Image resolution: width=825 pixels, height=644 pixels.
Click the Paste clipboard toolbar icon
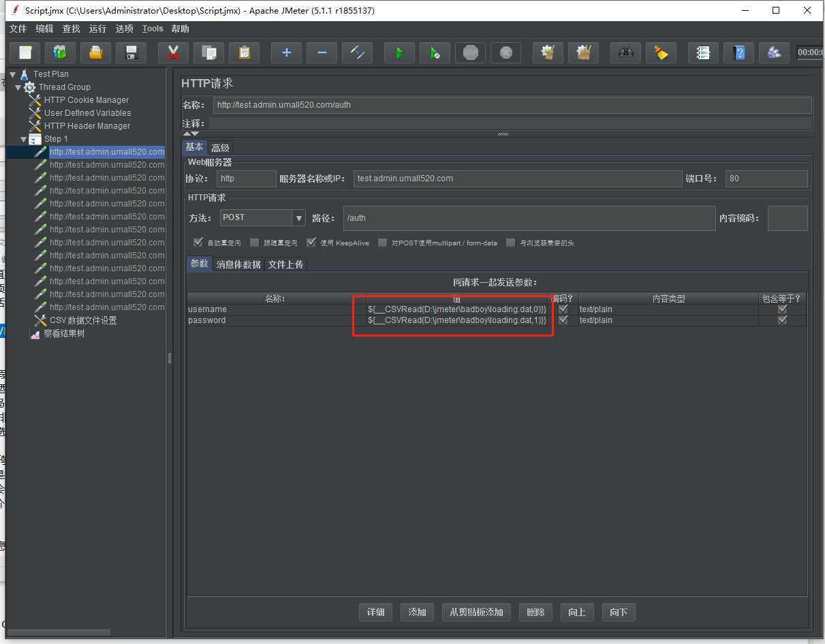[x=244, y=52]
